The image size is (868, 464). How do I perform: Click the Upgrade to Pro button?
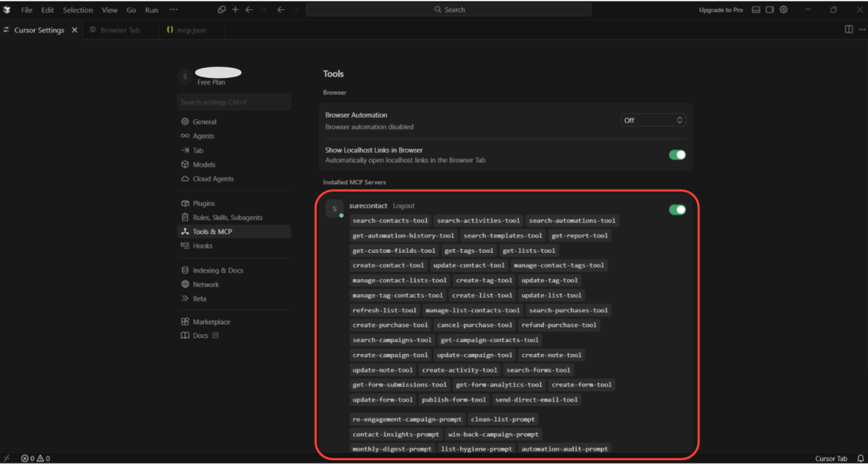[x=720, y=10]
